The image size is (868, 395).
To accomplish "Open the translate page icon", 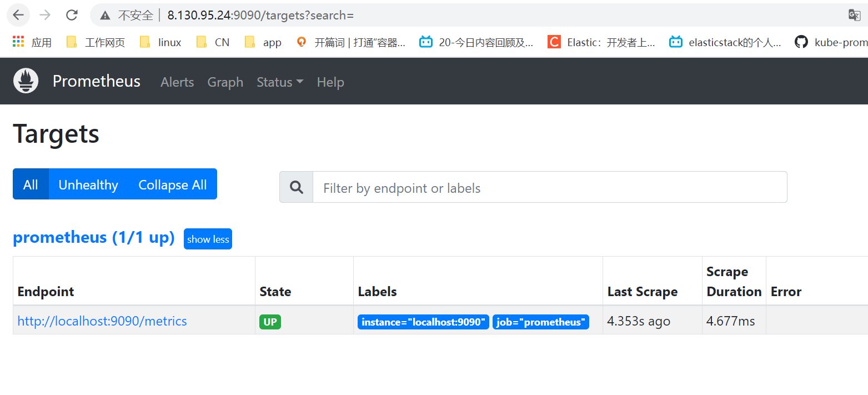I will (x=854, y=15).
